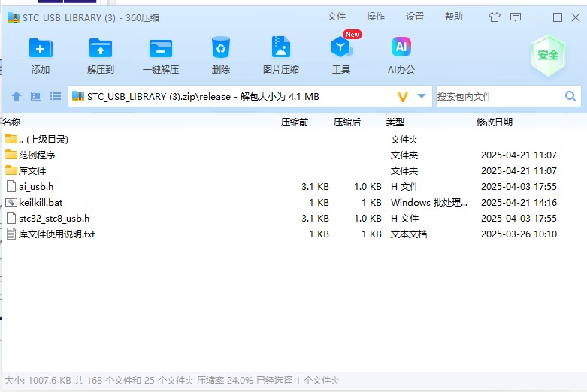Switch to list view mode icon
Screen dimensions: 587x392
(x=56, y=96)
